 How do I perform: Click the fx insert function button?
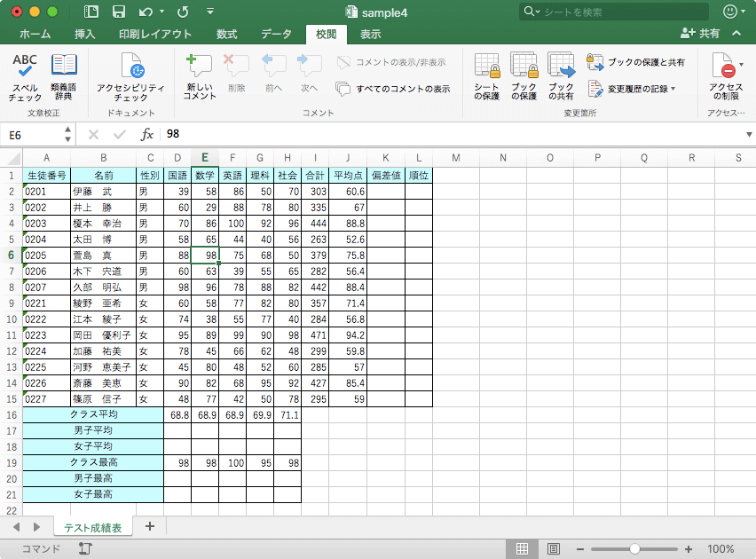click(x=146, y=135)
